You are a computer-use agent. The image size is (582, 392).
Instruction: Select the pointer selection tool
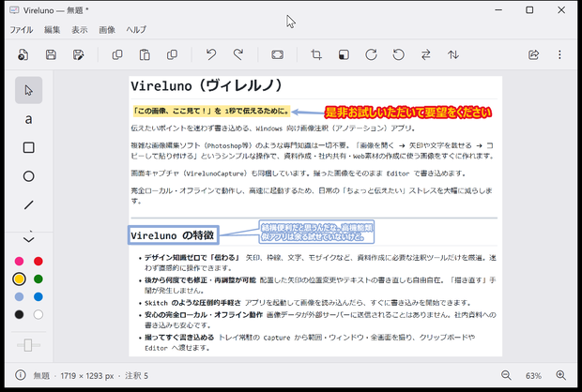click(x=28, y=90)
